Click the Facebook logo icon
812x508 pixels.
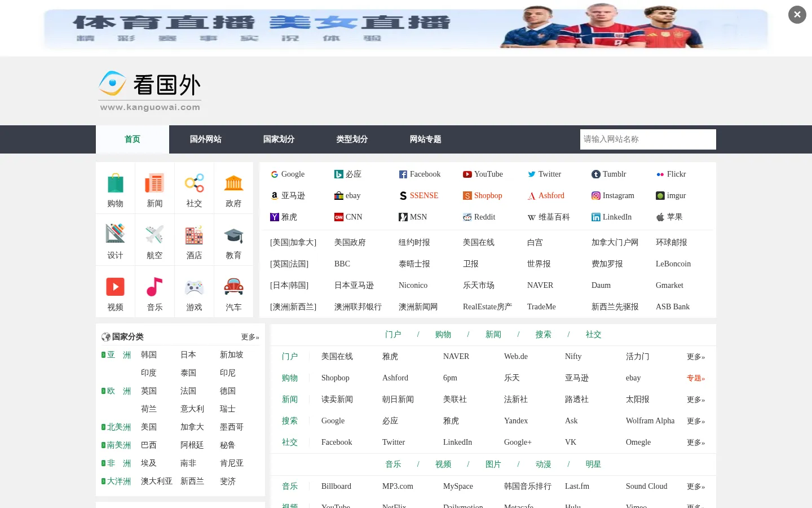point(403,174)
